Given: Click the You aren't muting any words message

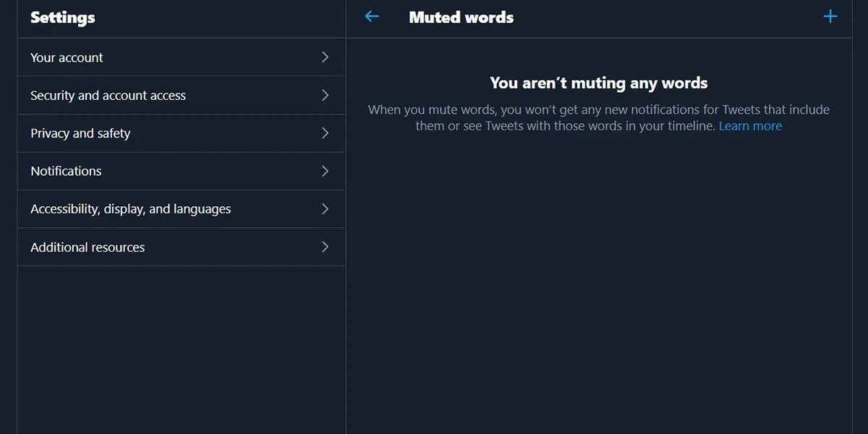Looking at the screenshot, I should coord(598,82).
